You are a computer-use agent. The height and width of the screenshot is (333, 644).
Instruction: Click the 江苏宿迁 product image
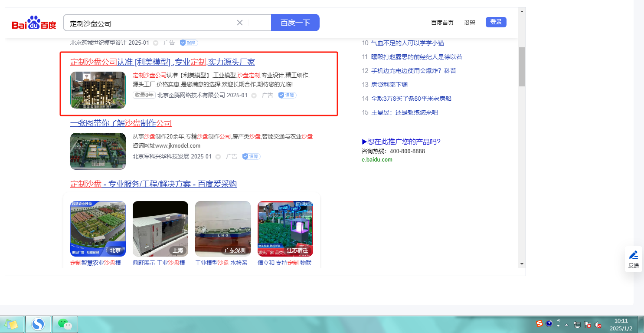285,229
